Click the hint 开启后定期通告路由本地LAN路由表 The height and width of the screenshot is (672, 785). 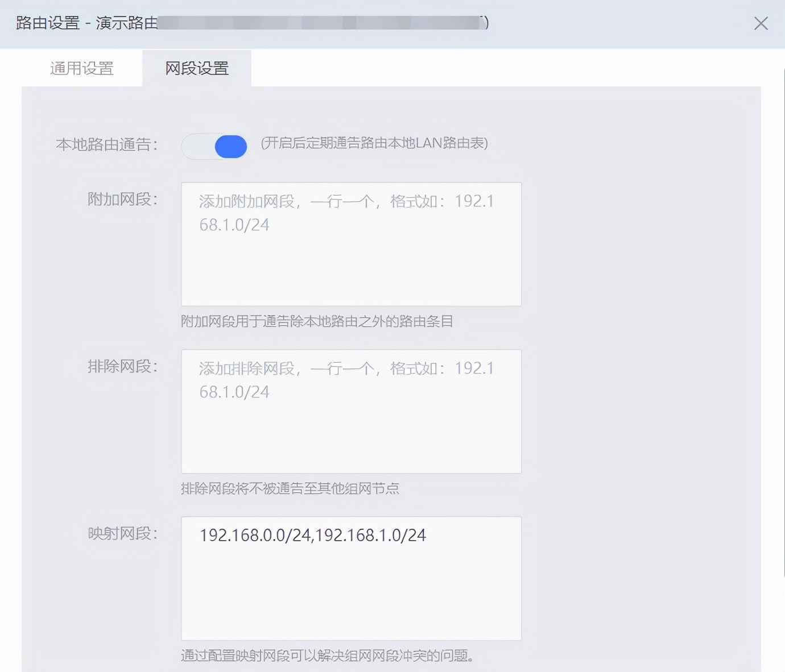[x=374, y=143]
